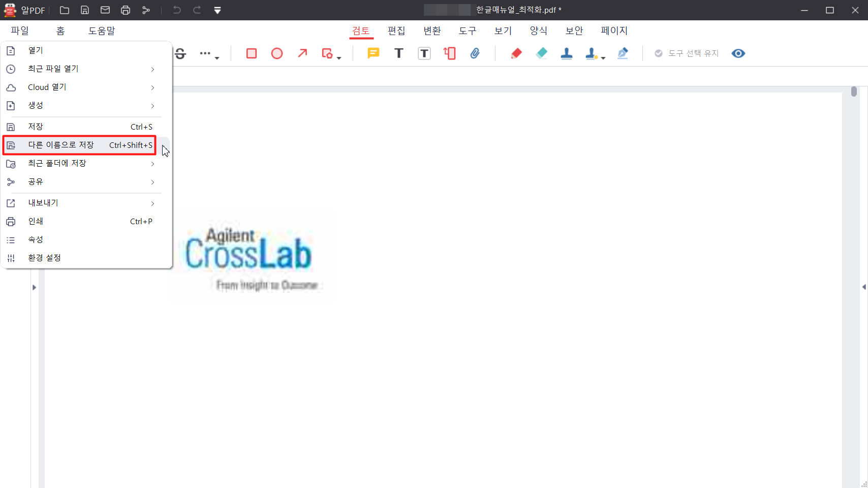
Task: Select the rectangle drawing tool
Action: 252,53
